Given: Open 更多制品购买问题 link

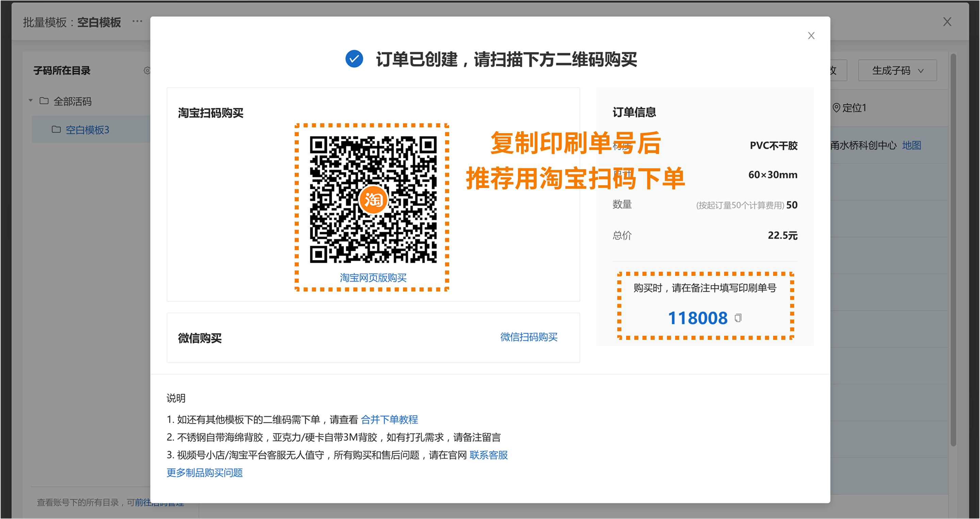Looking at the screenshot, I should (x=205, y=473).
